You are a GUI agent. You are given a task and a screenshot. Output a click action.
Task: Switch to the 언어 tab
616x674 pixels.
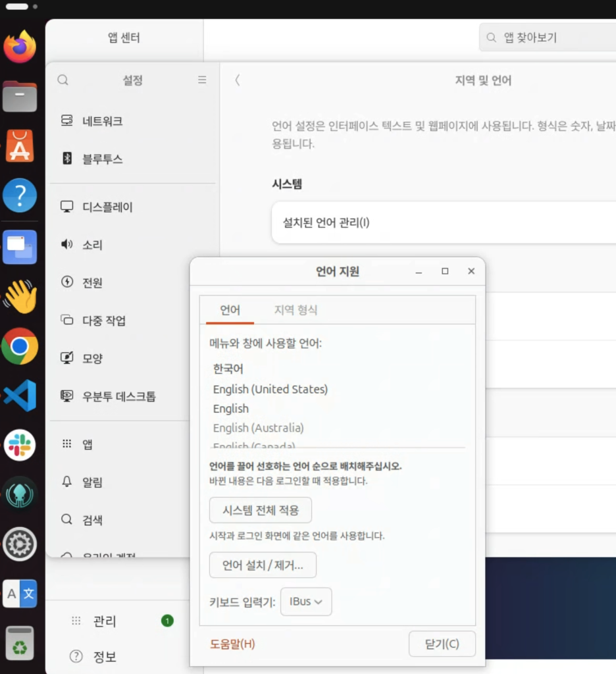pyautogui.click(x=230, y=310)
